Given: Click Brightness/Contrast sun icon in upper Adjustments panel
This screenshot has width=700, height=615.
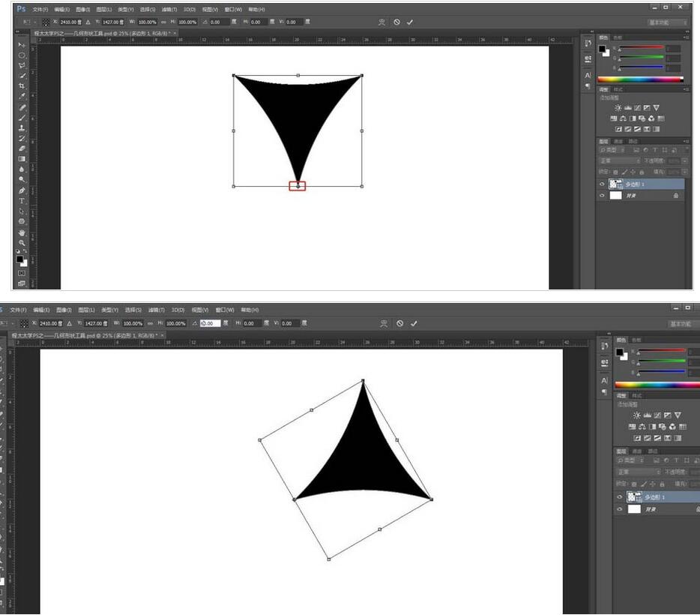Looking at the screenshot, I should (x=618, y=108).
